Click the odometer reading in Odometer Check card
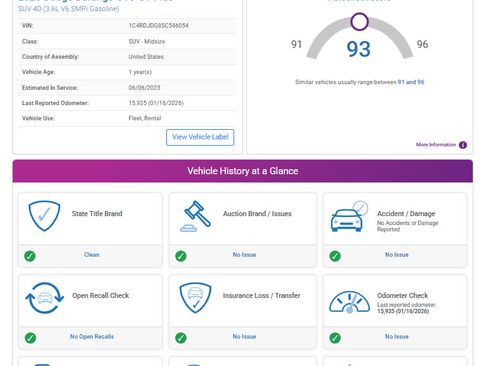Viewport: 488px width, 366px height. [403, 311]
